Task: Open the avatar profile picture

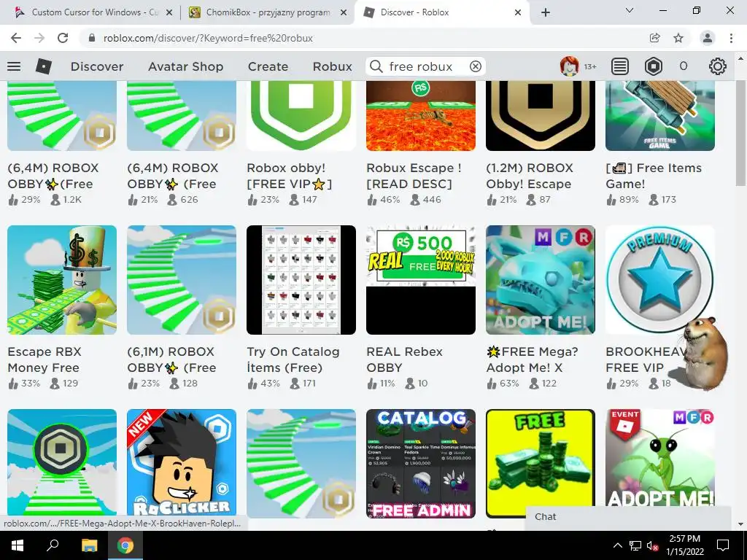Action: tap(569, 66)
